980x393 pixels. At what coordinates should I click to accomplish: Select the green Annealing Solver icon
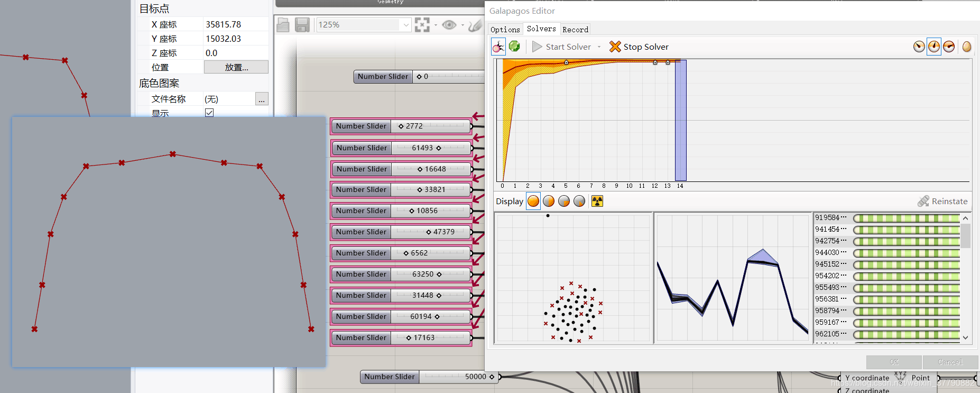(x=514, y=47)
